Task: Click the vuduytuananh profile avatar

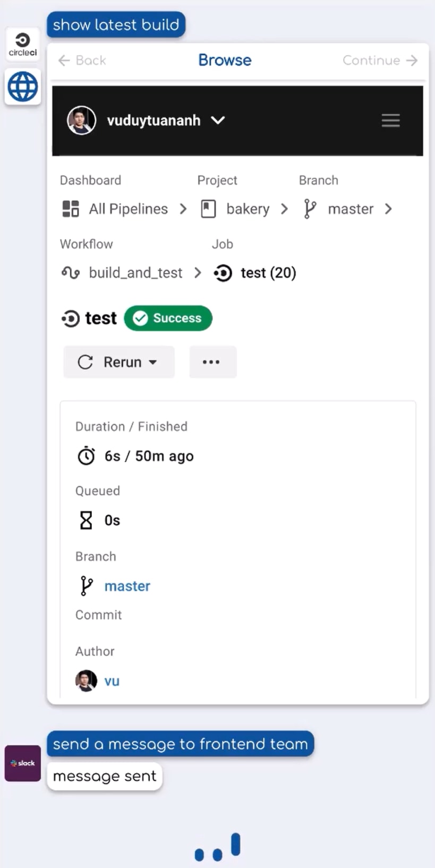Action: pos(81,121)
